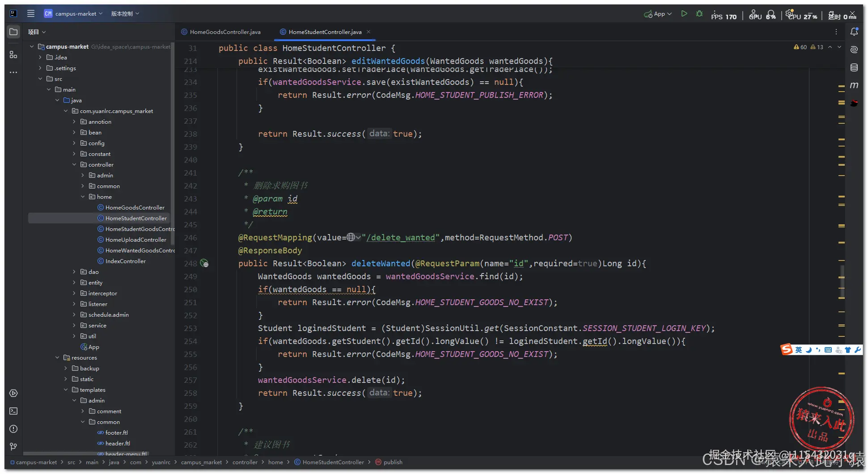
Task: Click the 13 weak warnings indicator
Action: [x=817, y=47]
